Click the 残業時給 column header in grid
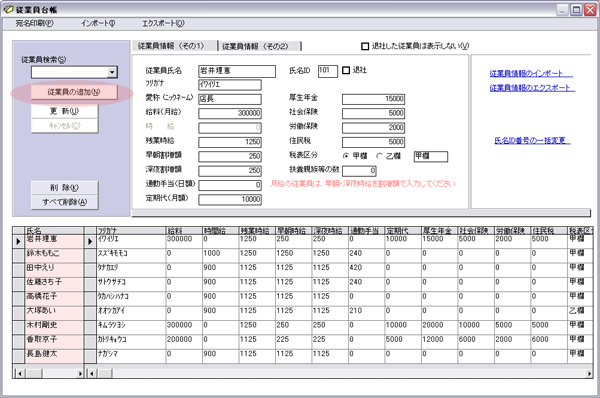This screenshot has height=398, width=600. tap(257, 230)
